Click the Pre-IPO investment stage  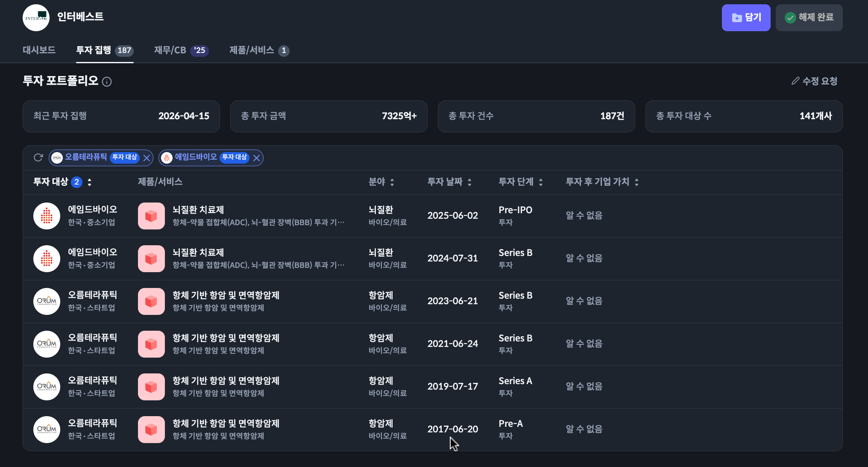(516, 210)
